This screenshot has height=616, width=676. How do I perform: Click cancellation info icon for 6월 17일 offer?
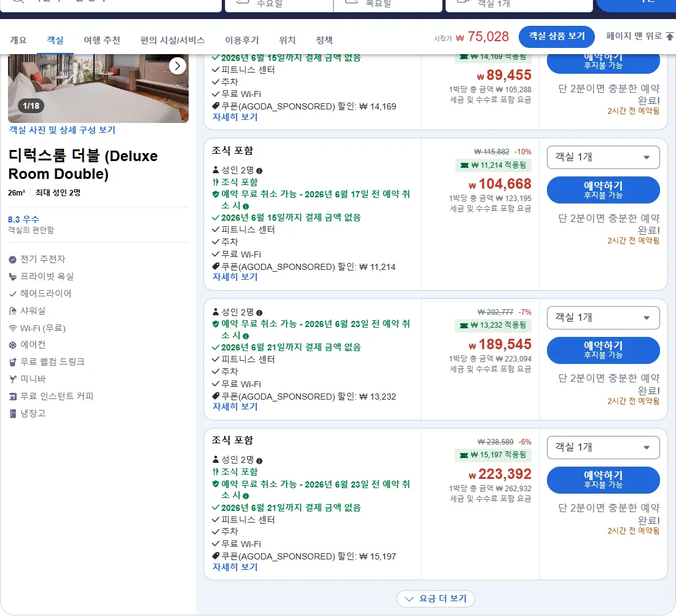tap(246, 207)
